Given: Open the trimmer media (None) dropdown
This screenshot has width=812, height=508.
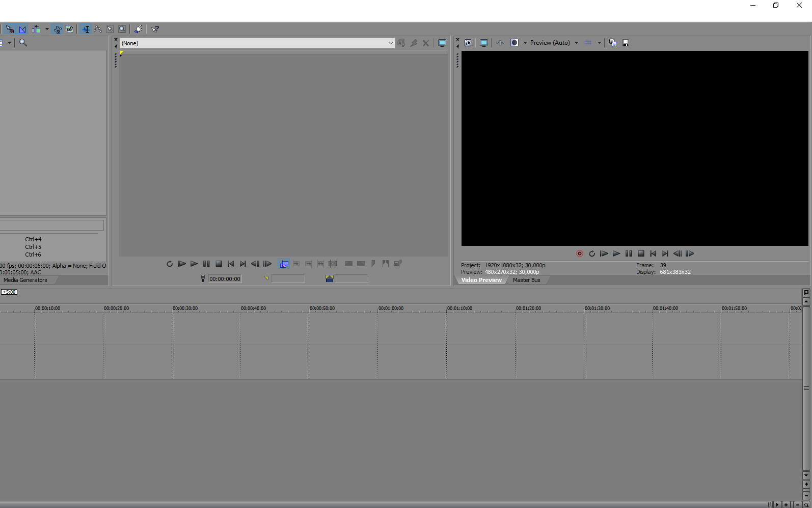Looking at the screenshot, I should [x=390, y=43].
